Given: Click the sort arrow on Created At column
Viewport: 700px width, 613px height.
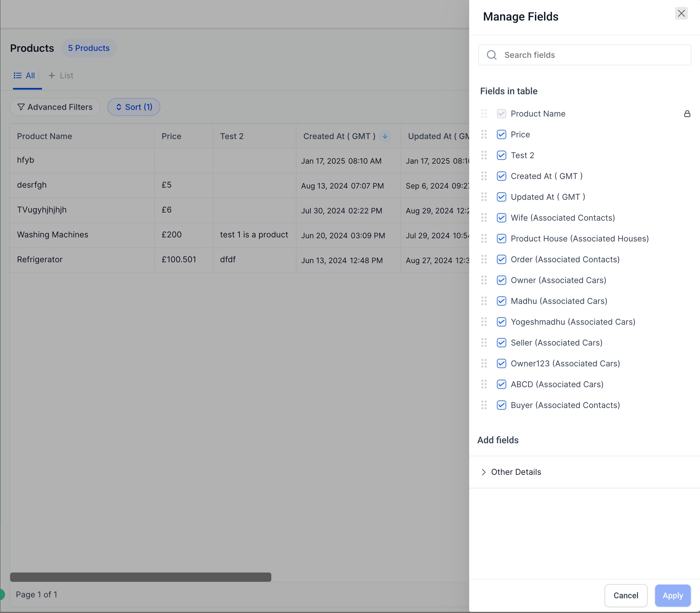Looking at the screenshot, I should point(385,136).
